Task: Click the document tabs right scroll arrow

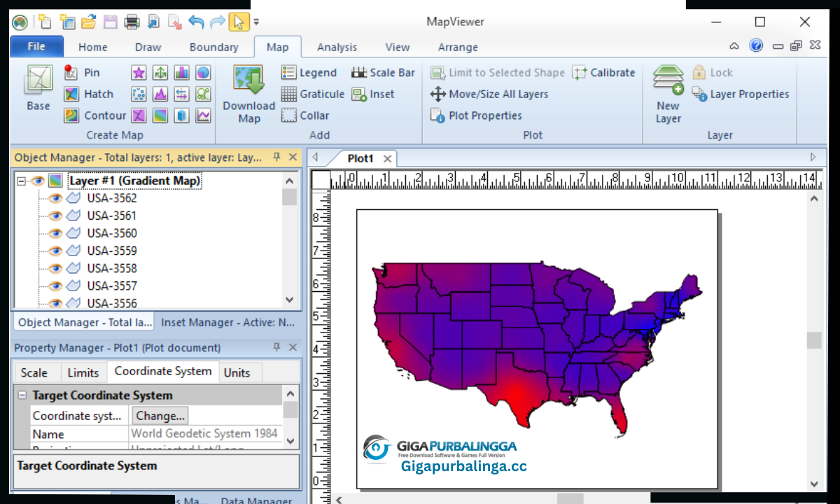Action: 813,157
